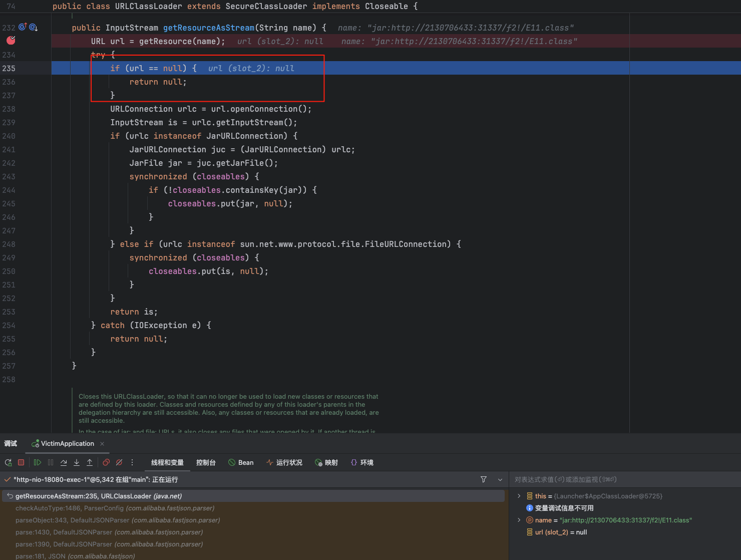Open the Bean tab
741x560 pixels.
tap(241, 462)
